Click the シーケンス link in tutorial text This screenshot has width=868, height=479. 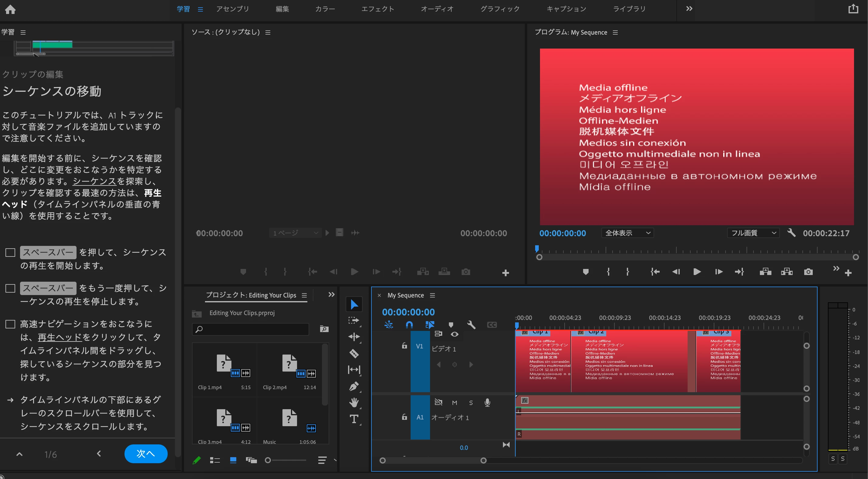pyautogui.click(x=94, y=181)
